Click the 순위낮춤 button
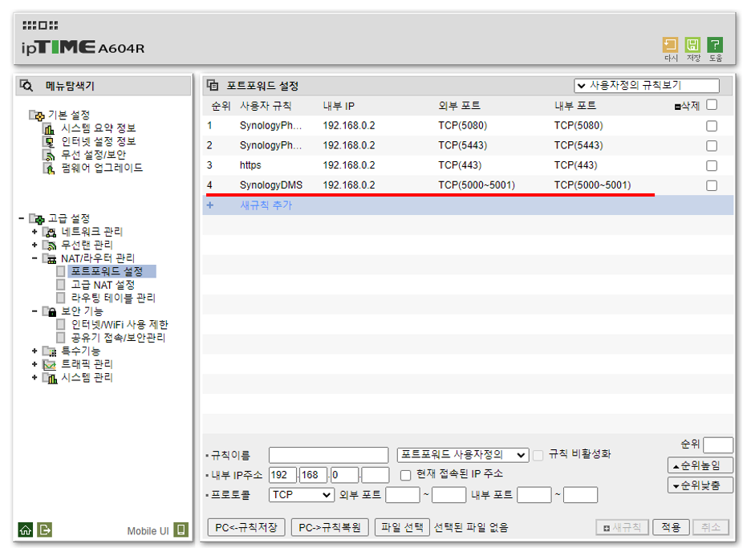This screenshot has height=560, width=751. [x=700, y=485]
